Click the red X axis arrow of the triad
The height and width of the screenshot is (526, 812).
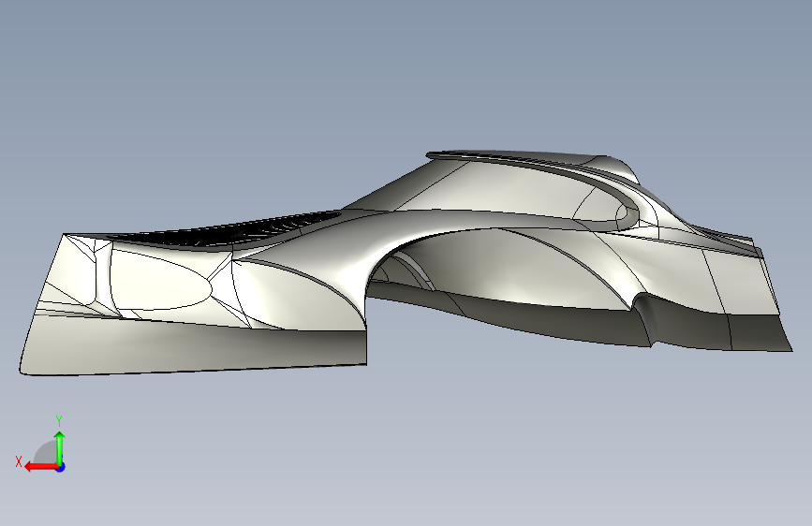pos(40,467)
